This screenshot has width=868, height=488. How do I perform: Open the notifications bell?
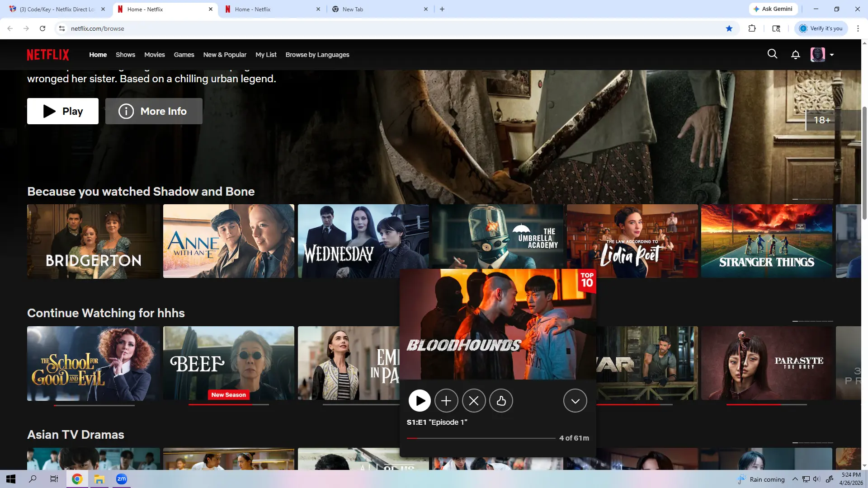[796, 55]
